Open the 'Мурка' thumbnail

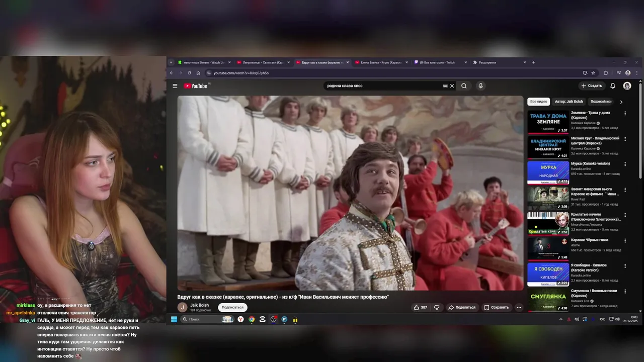pos(548,172)
